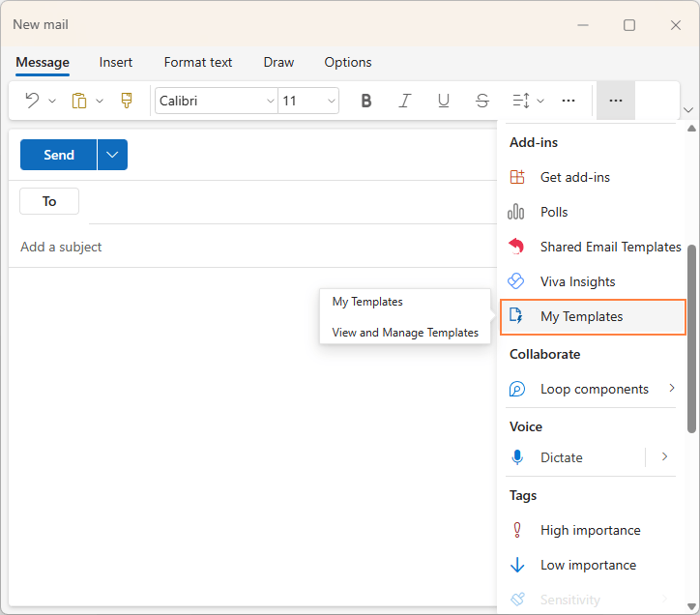Toggle Bold formatting

point(365,101)
